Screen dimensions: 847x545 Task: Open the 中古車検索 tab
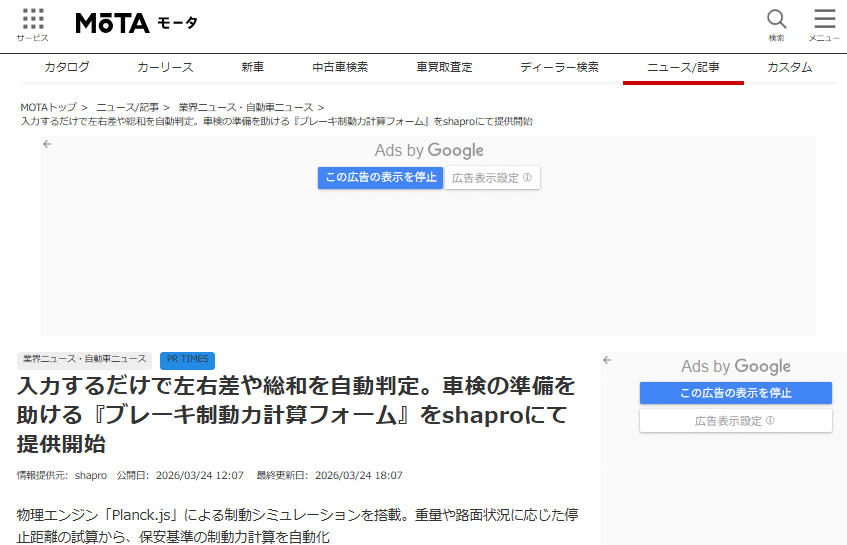[340, 67]
